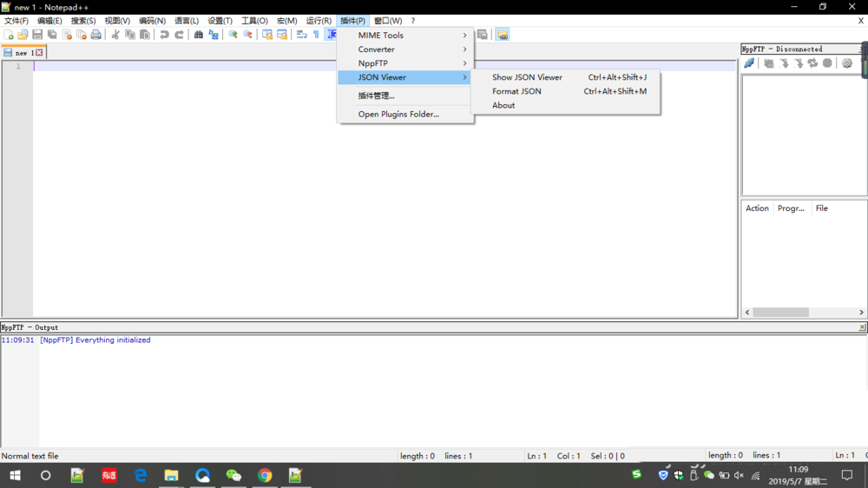
Task: Select the new 1 document tab
Action: pos(23,53)
